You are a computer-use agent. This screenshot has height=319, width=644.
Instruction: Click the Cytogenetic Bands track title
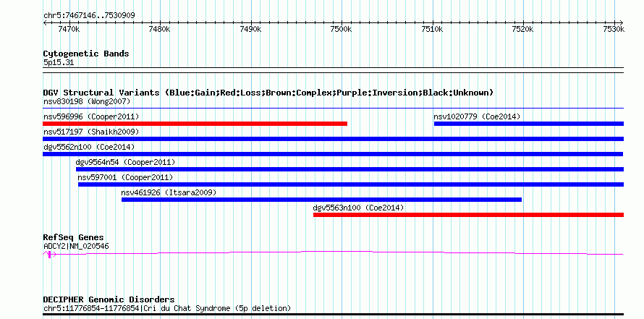(86, 54)
